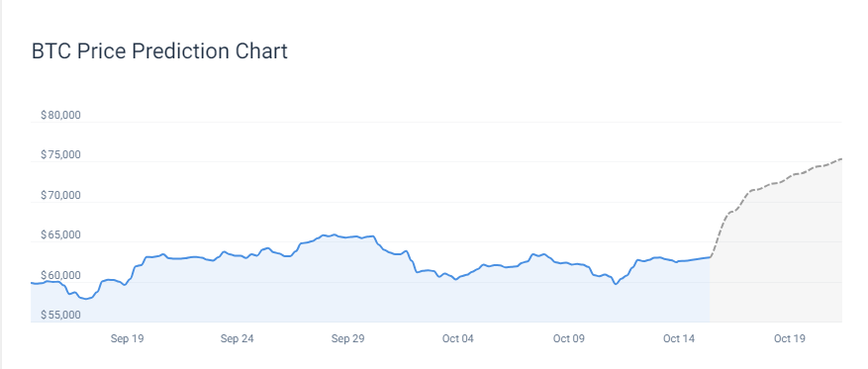868x369 pixels.
Task: Click where the solid line meets the dashed forecast
Action: click(711, 256)
